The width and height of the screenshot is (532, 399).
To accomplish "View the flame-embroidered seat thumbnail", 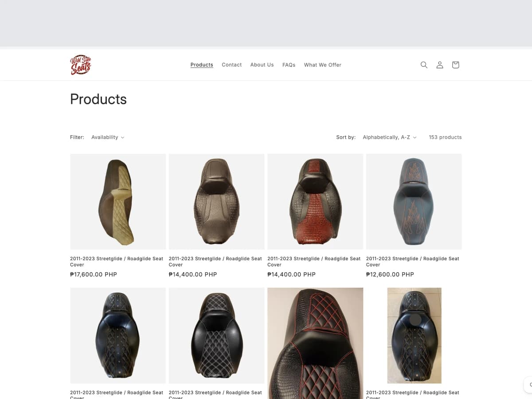I will pyautogui.click(x=414, y=202).
